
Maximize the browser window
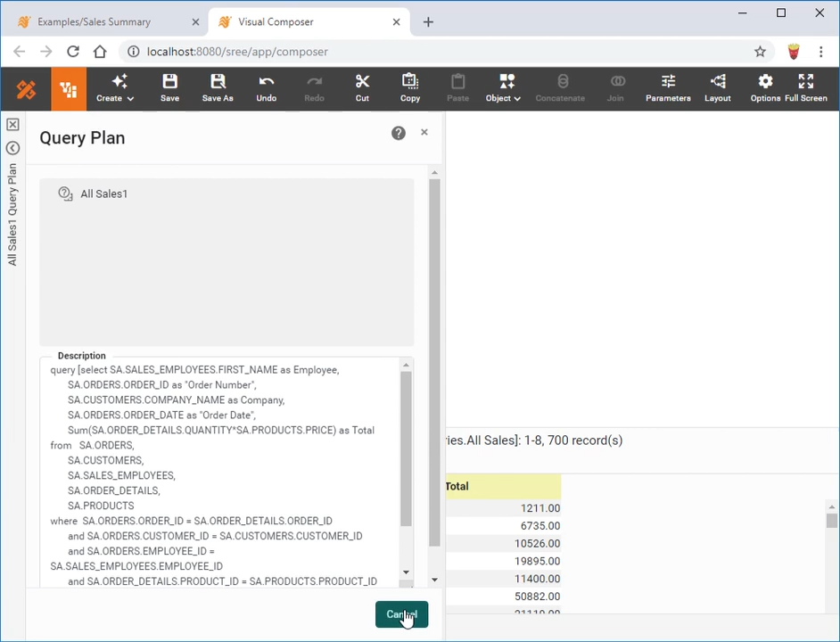click(781, 12)
